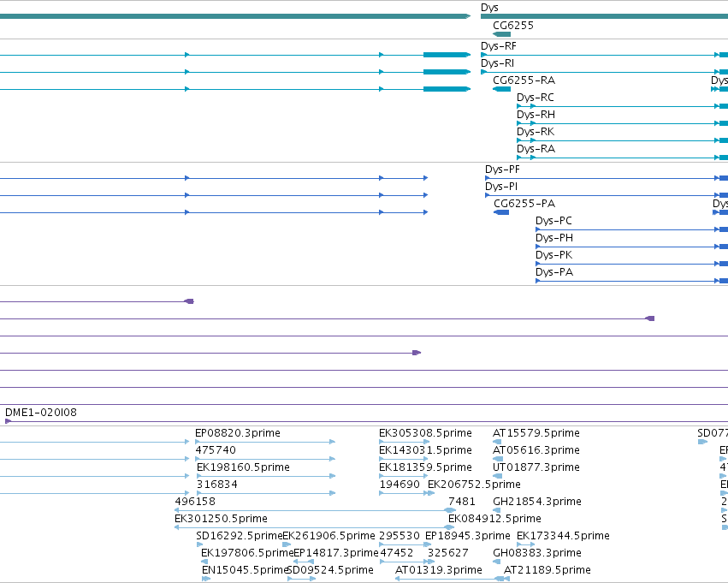Select EST EN15045.5prime
The image size is (728, 583).
click(x=244, y=571)
